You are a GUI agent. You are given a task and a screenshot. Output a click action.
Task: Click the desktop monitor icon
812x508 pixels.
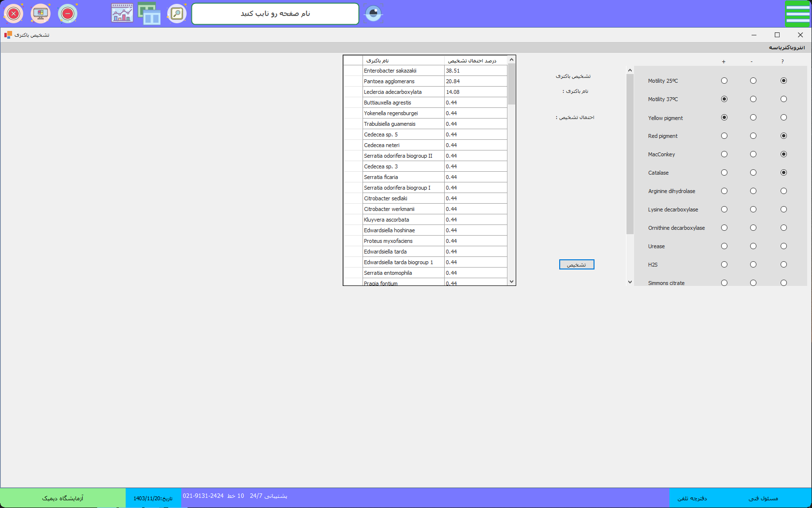[41, 14]
